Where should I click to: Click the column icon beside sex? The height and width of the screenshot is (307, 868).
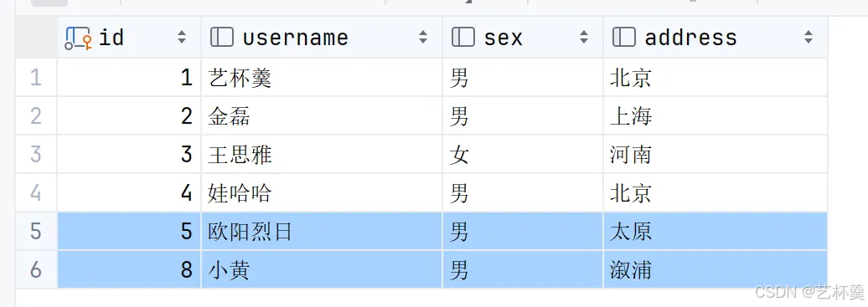[463, 37]
